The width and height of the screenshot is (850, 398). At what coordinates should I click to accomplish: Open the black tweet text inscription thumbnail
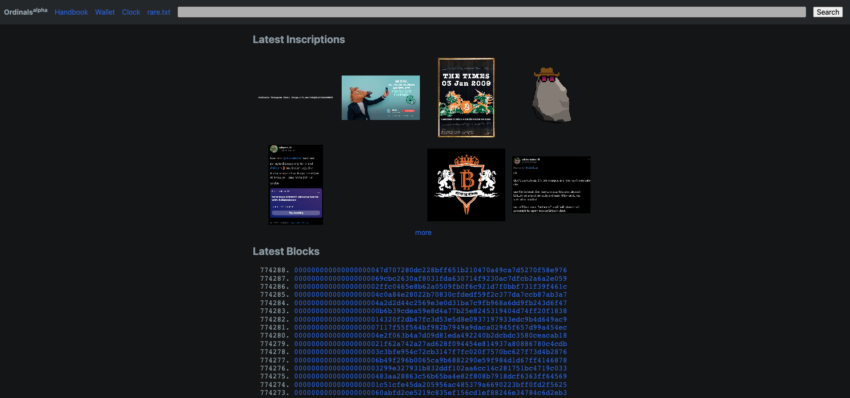[x=551, y=185]
